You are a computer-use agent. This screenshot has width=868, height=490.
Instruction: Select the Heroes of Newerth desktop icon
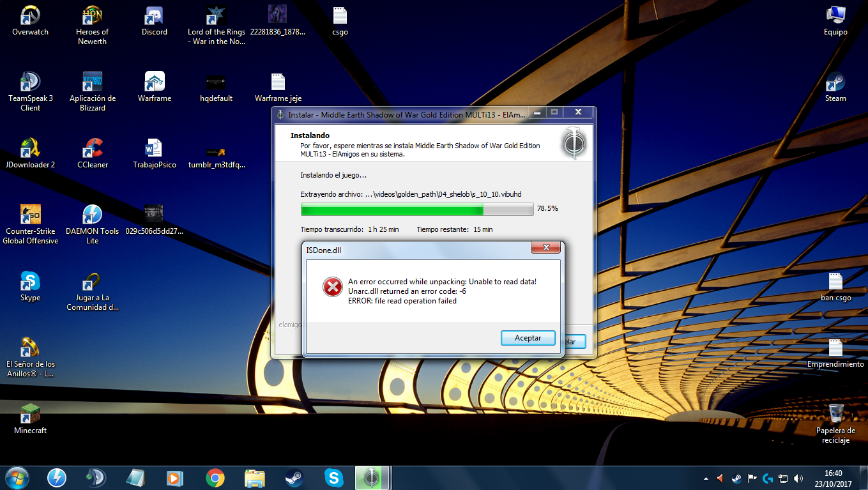tap(93, 26)
